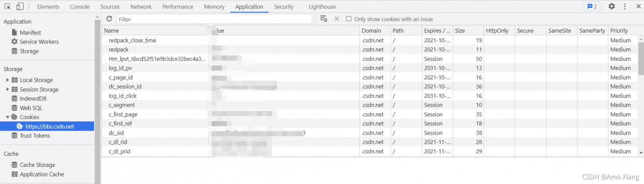Delete selected cookie with X icon

pos(337,19)
